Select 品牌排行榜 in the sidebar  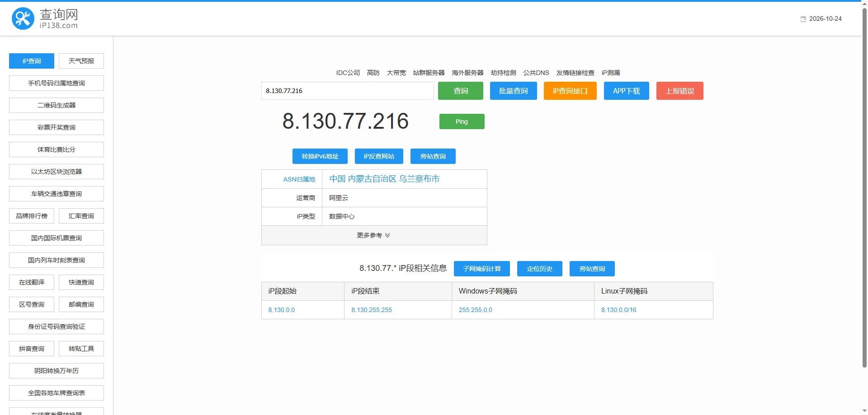pos(32,216)
